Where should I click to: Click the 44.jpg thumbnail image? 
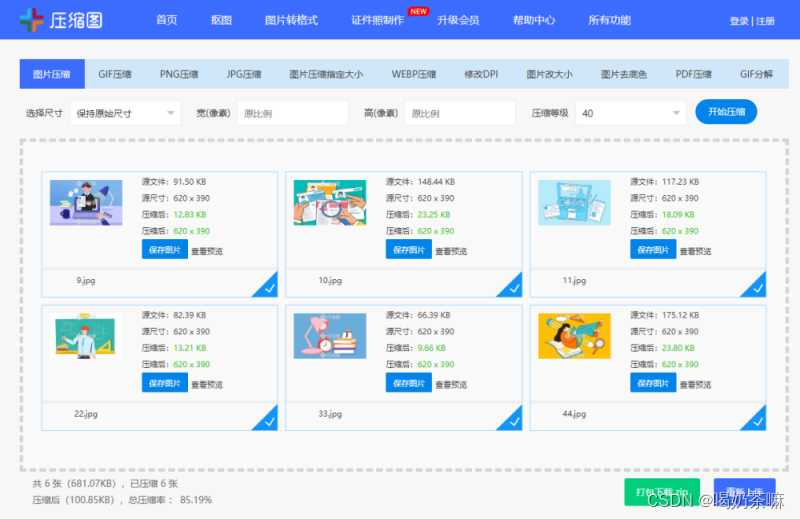tap(574, 336)
